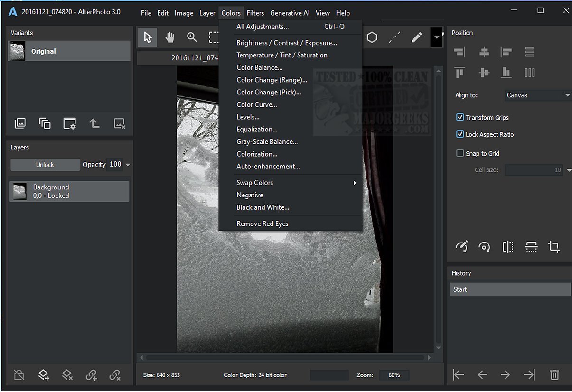Enable Snap to Grid

[x=460, y=153]
